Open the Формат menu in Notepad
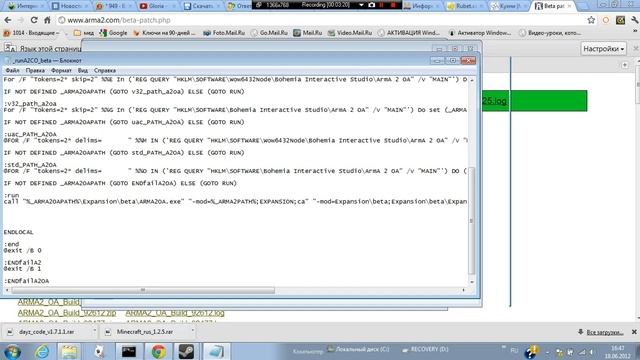This screenshot has width=640, height=360. [x=61, y=70]
